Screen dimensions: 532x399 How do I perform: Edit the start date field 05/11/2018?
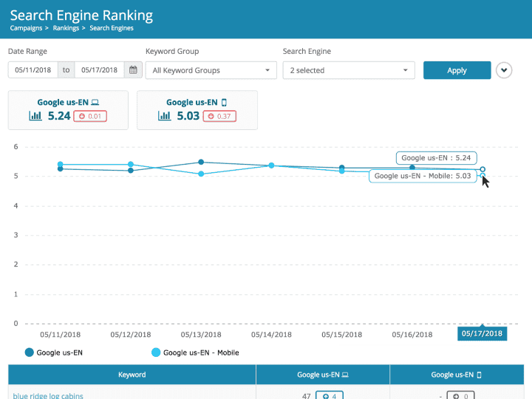33,70
